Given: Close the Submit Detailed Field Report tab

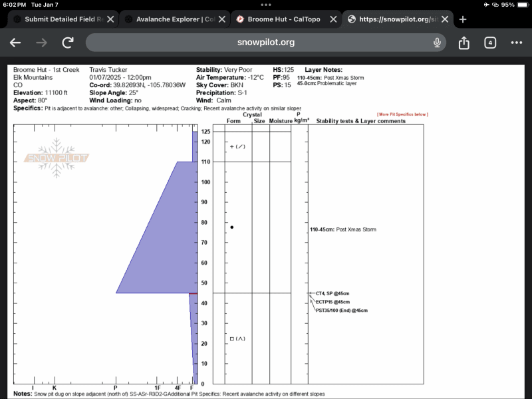Looking at the screenshot, I should click(110, 19).
